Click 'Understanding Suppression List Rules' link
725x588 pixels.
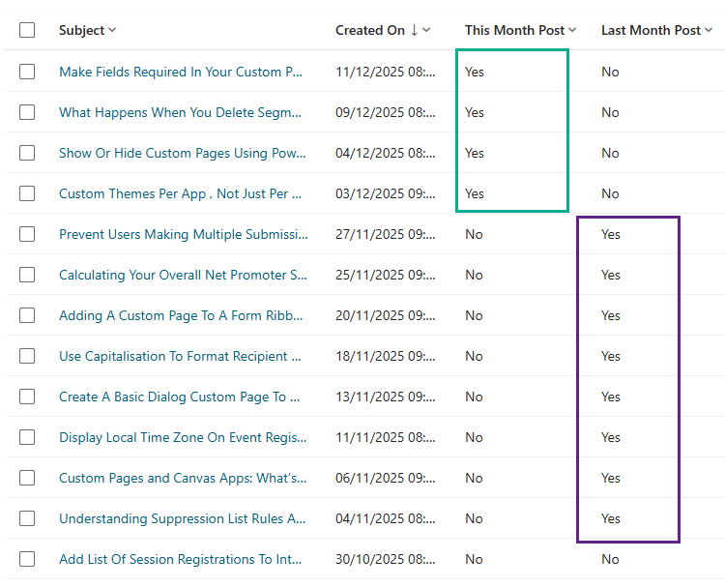183,518
